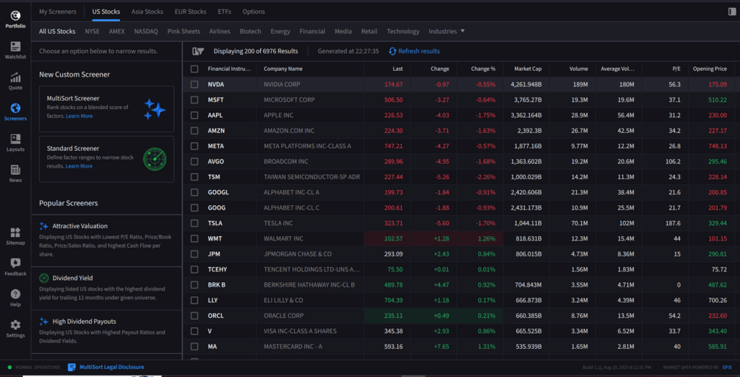Switch to Options tab
The image size is (740, 377).
tap(253, 11)
